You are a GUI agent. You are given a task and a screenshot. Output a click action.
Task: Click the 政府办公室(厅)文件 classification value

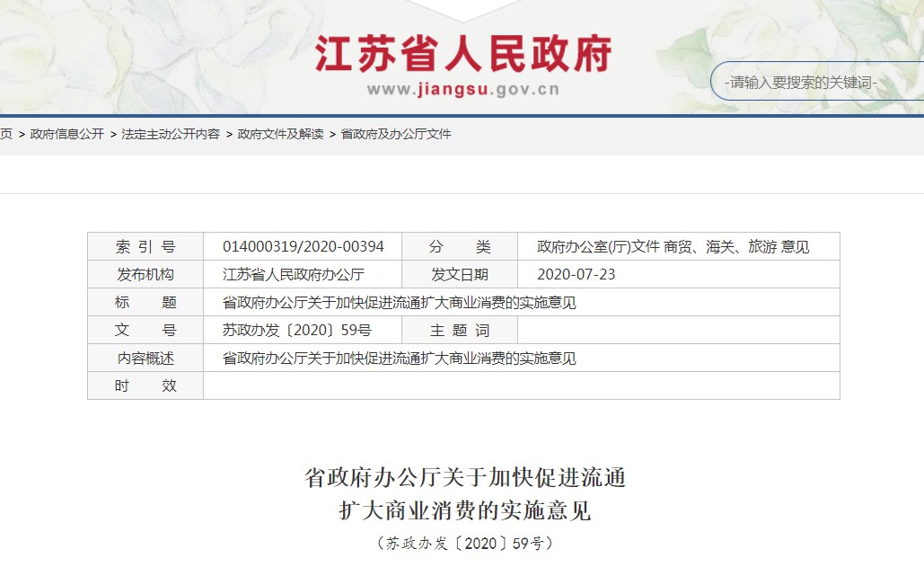tap(598, 247)
